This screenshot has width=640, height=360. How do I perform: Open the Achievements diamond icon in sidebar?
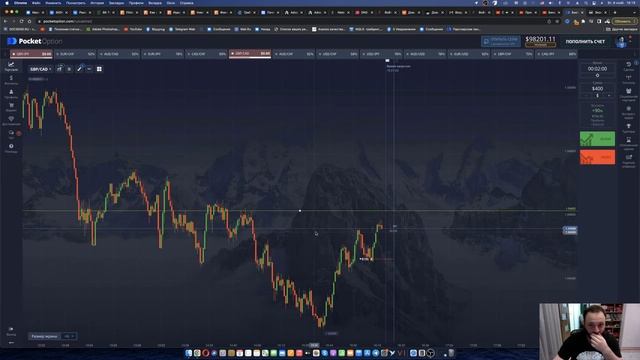tap(11, 120)
